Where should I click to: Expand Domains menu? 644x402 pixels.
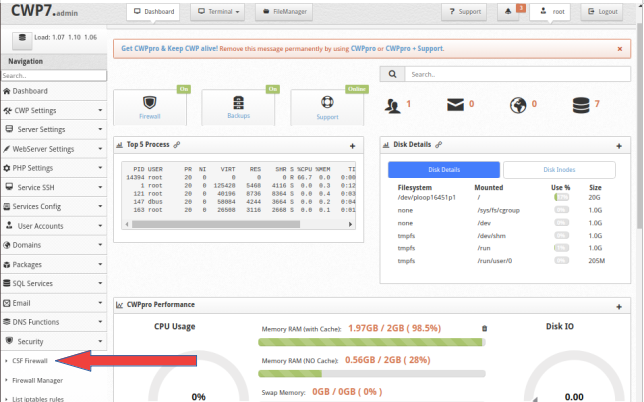click(54, 245)
